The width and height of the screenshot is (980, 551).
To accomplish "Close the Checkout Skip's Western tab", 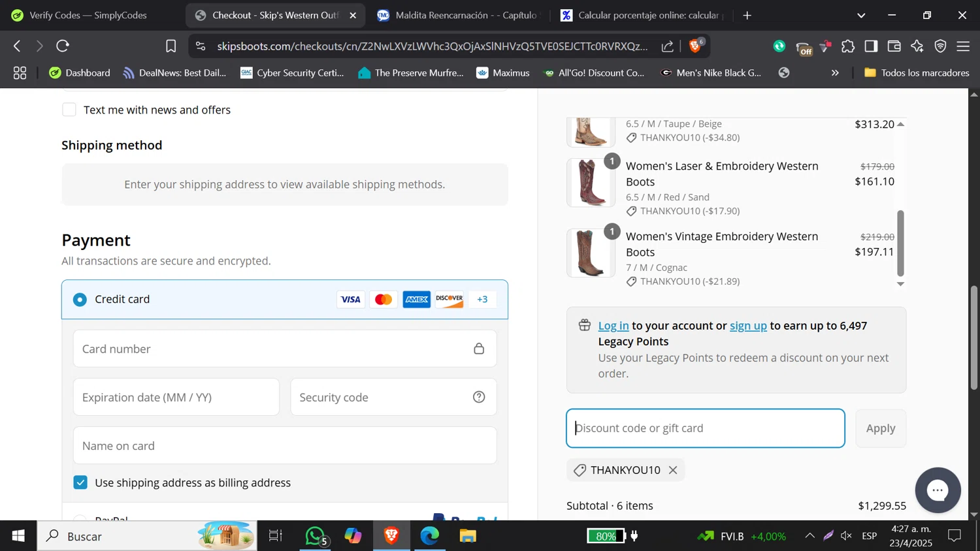I will point(353,15).
